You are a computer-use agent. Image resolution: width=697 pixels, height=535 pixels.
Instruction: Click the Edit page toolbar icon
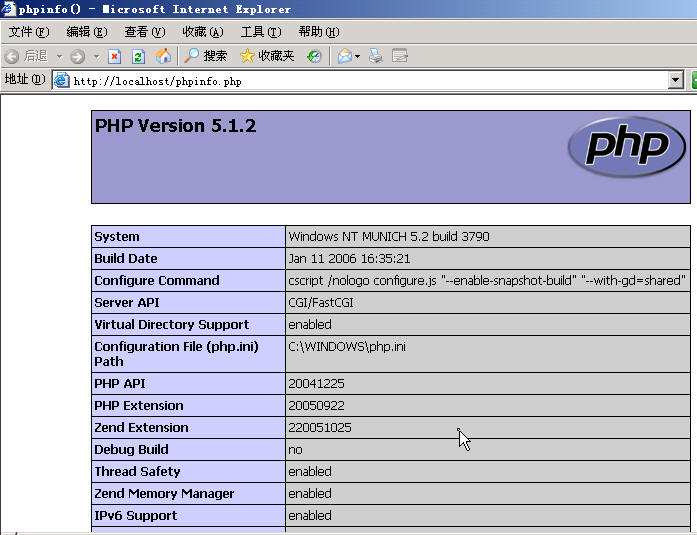click(x=400, y=56)
